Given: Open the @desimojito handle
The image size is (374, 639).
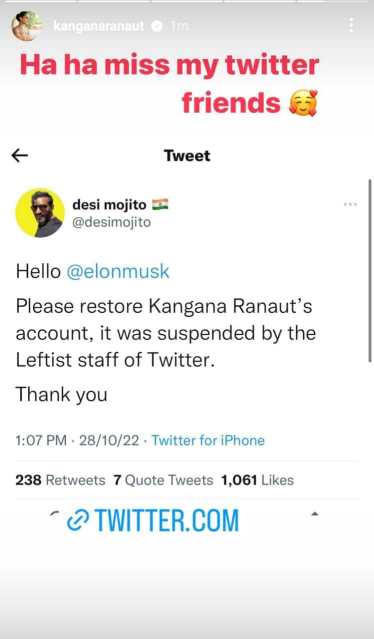Looking at the screenshot, I should coord(112,223).
